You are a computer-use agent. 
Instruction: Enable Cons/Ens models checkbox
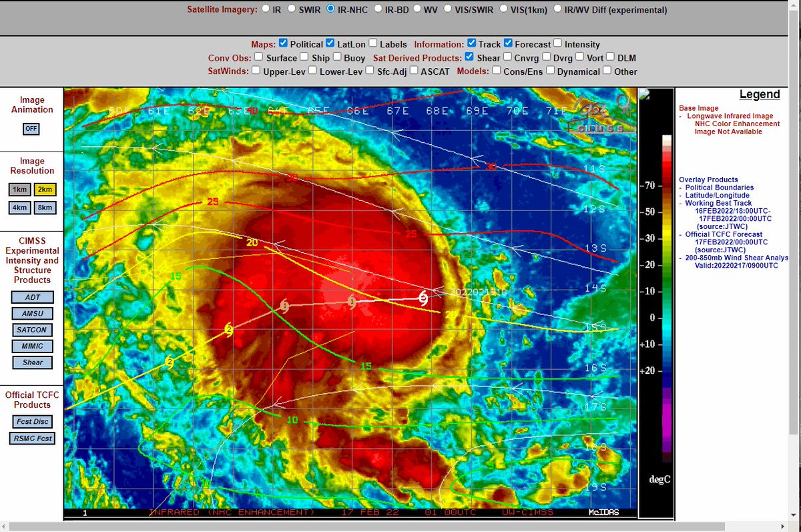tap(496, 70)
